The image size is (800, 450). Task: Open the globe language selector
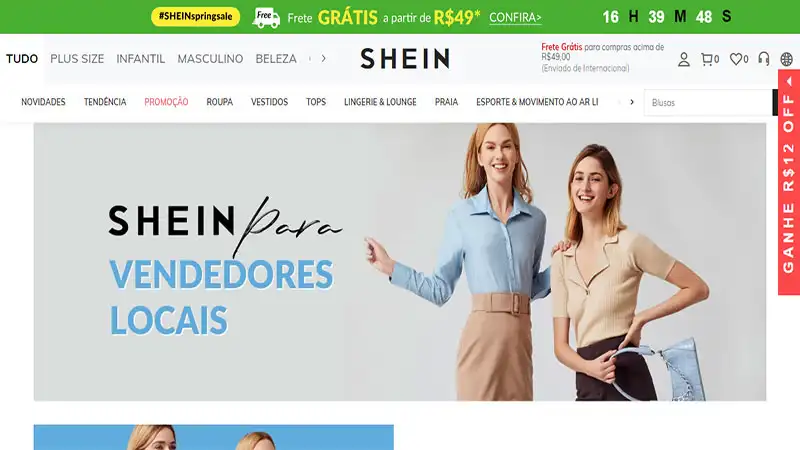(x=786, y=59)
